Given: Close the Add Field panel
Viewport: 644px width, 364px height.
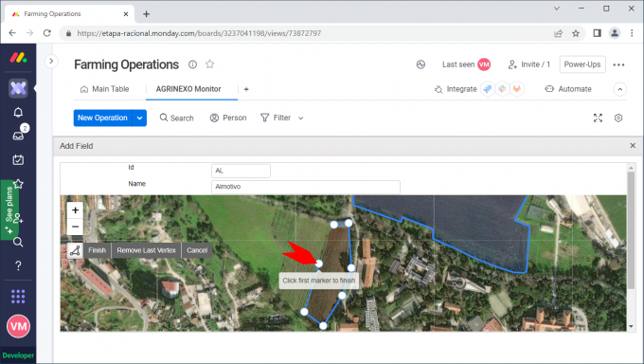Looking at the screenshot, I should pos(633,146).
